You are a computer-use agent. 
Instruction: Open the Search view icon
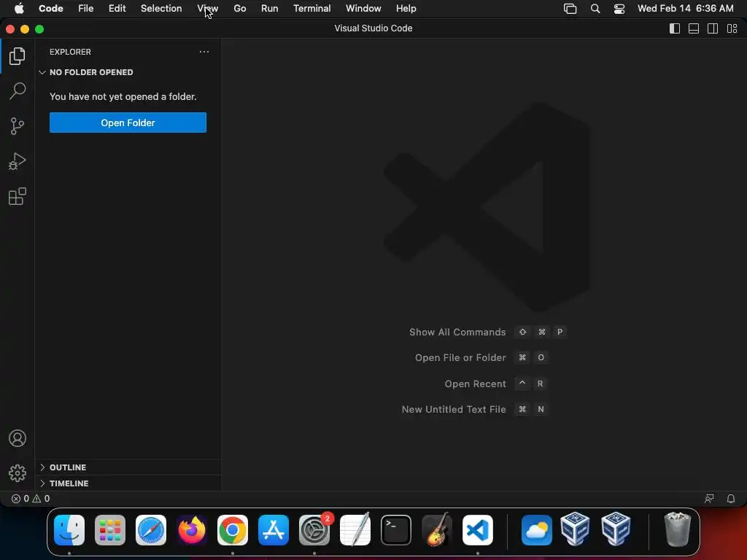click(x=18, y=91)
